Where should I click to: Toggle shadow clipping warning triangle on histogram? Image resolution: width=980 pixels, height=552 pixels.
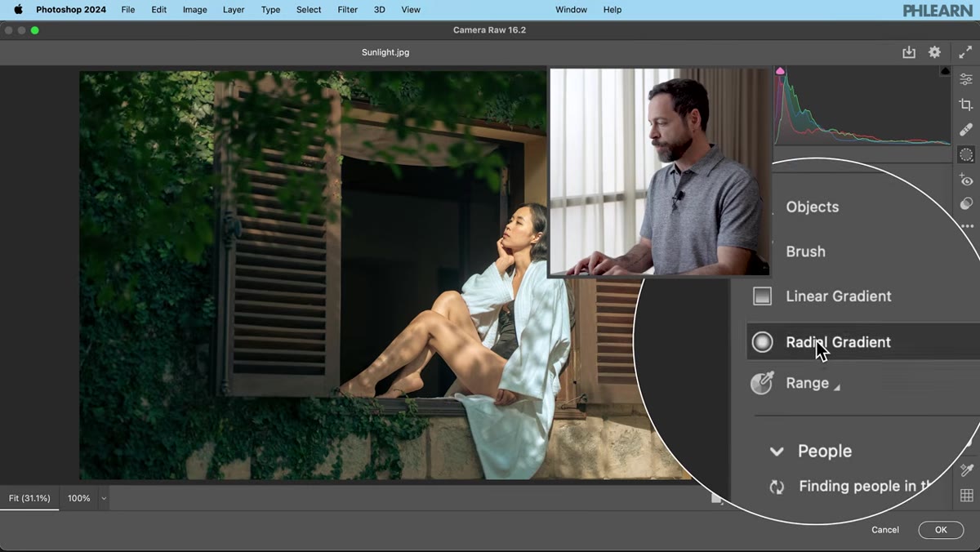pyautogui.click(x=780, y=72)
